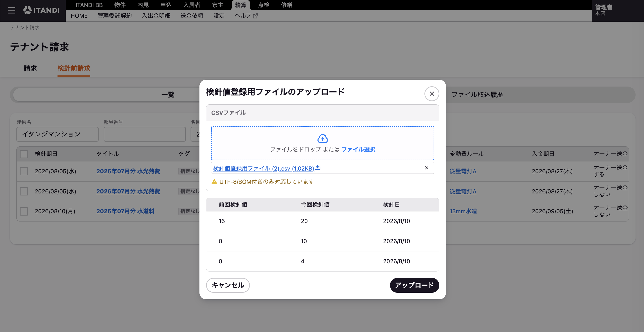Click the 部屋番号 input field
644x332 pixels.
point(144,134)
